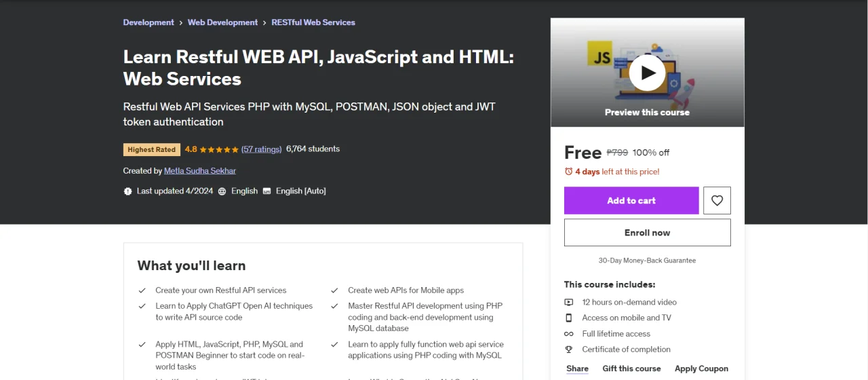Open the RESTful Web Services breadcrumb
Image resolution: width=868 pixels, height=380 pixels.
tap(313, 22)
